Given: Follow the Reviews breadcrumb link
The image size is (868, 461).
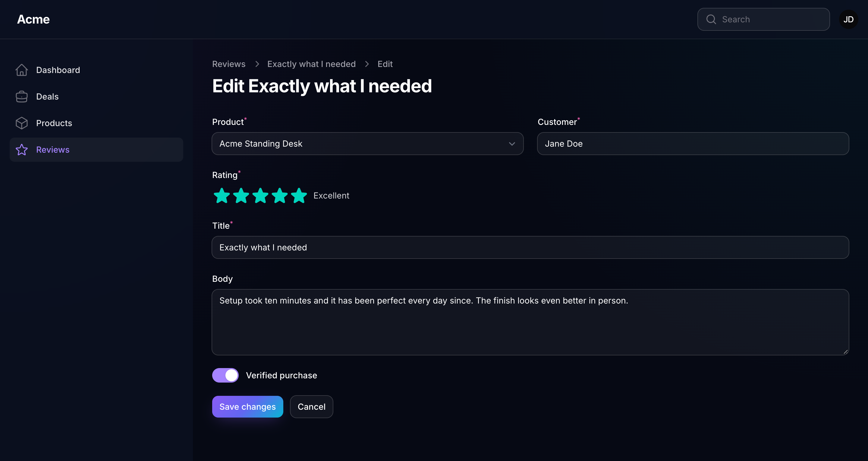Looking at the screenshot, I should (x=229, y=64).
